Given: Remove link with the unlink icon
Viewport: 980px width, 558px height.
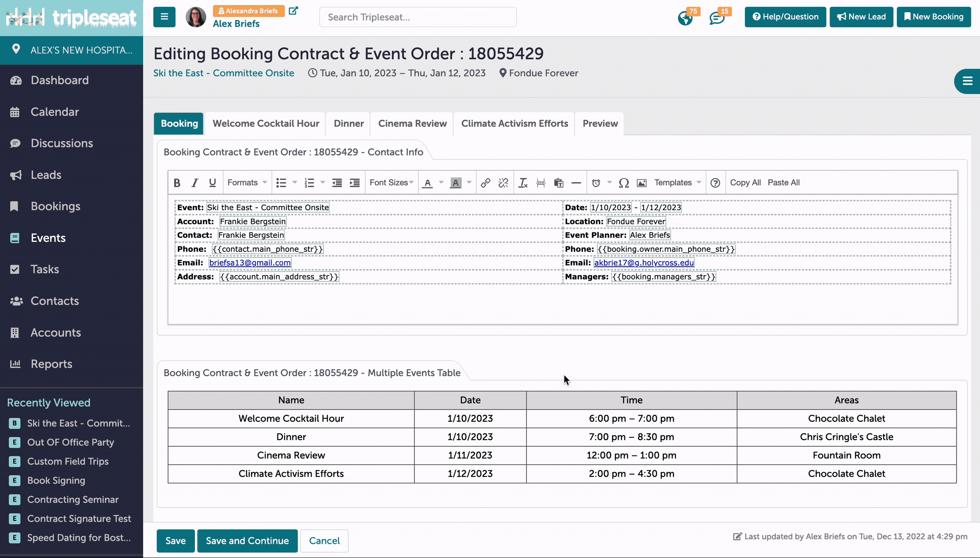Looking at the screenshot, I should [x=503, y=183].
